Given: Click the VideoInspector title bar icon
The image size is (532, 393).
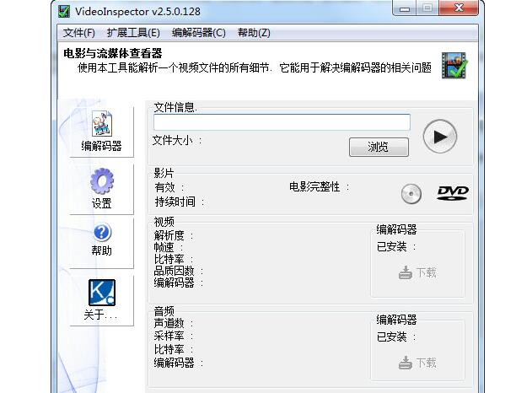Looking at the screenshot, I should coord(63,11).
